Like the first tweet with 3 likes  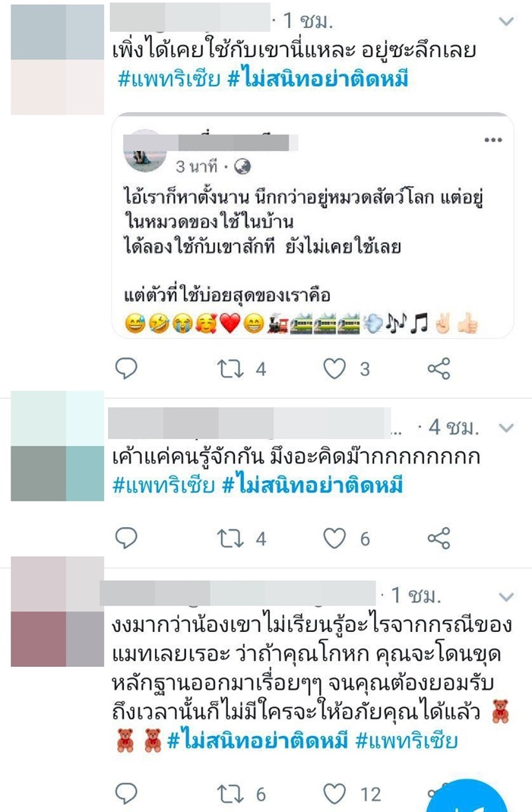(x=334, y=368)
